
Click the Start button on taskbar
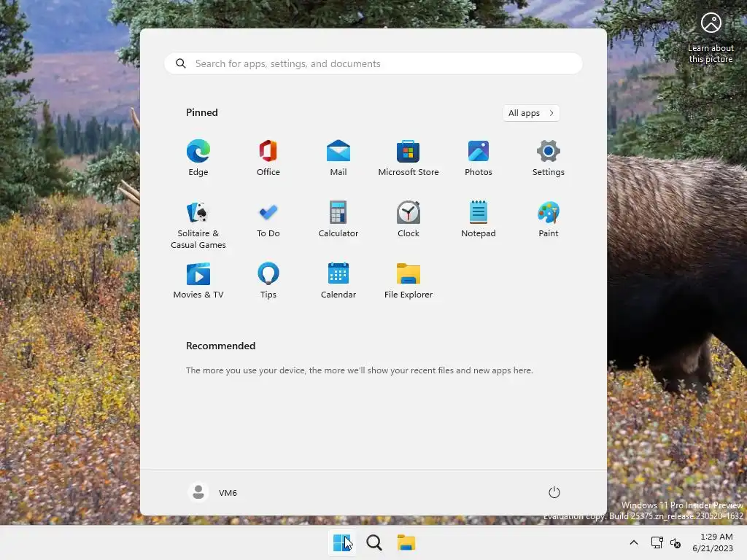341,542
